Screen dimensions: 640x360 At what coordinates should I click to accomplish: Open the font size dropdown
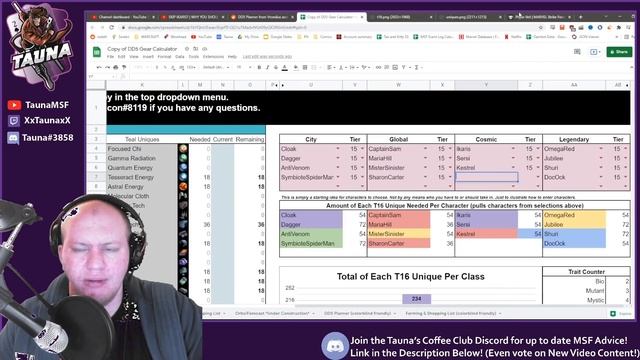(244, 67)
